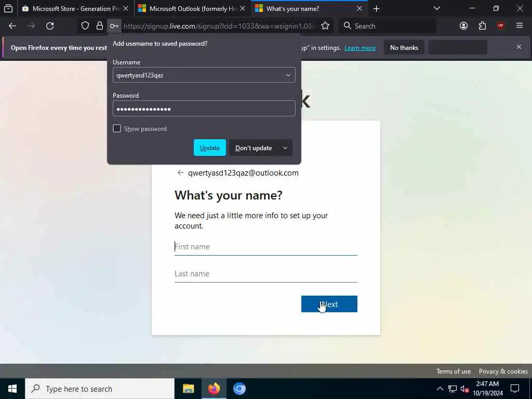Open the Firefox hamburger menu
This screenshot has height=399, width=532.
[x=520, y=26]
